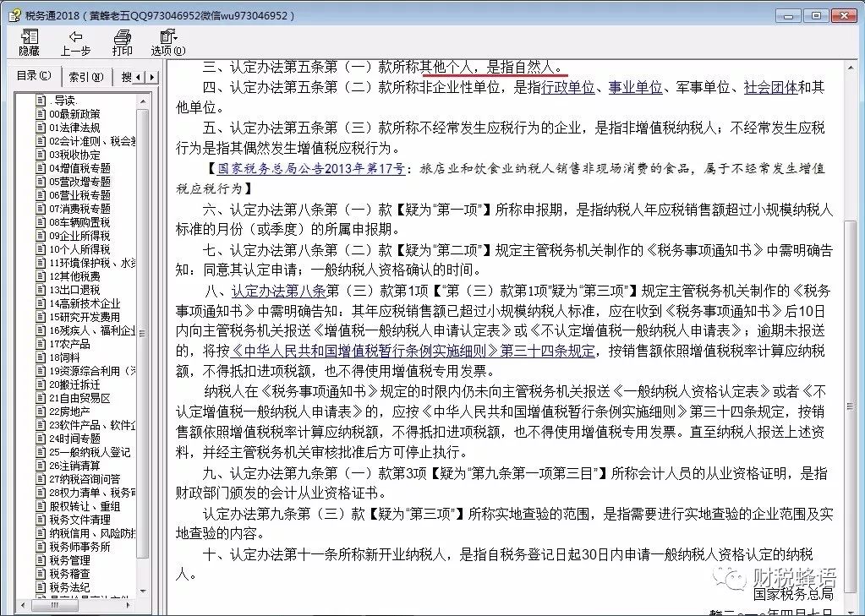Screen dimensions: 865x616
Task: Open the 22房地产 topic
Action: [69, 412]
